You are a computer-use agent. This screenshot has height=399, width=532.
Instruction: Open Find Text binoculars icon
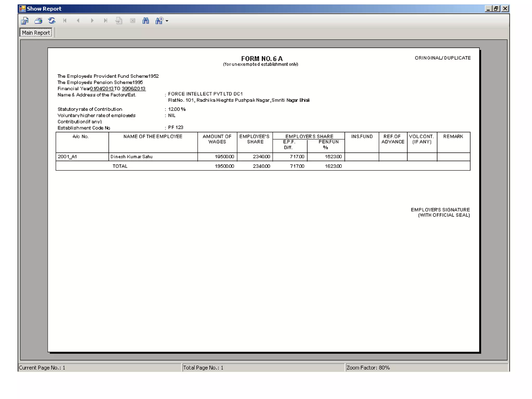coord(146,21)
